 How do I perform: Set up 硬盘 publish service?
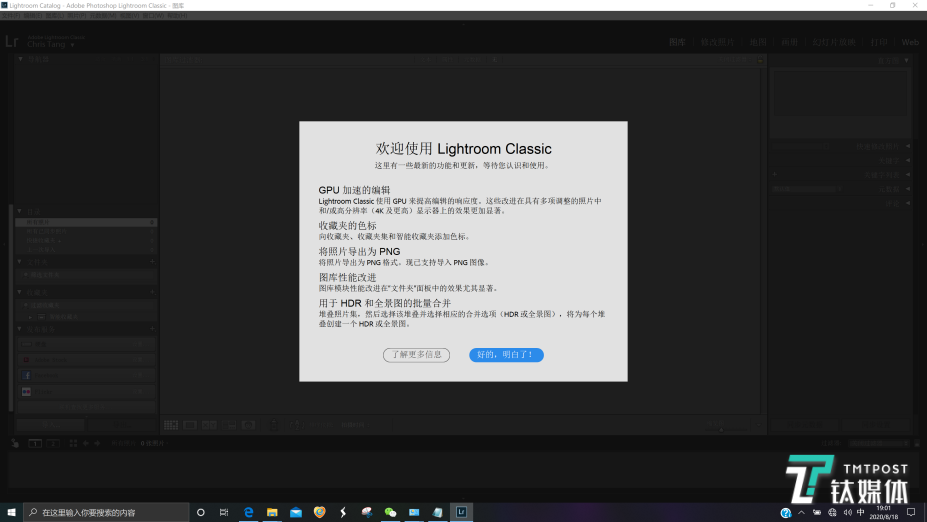point(86,344)
